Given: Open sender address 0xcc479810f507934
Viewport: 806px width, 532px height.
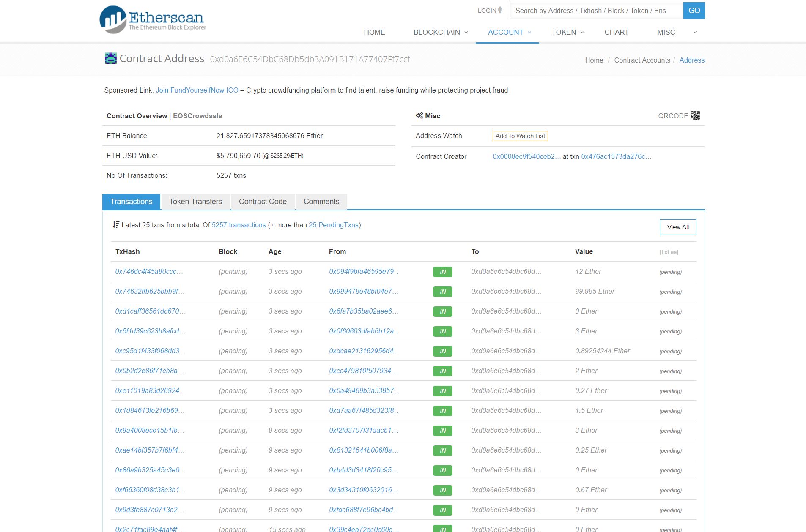Looking at the screenshot, I should pyautogui.click(x=364, y=371).
